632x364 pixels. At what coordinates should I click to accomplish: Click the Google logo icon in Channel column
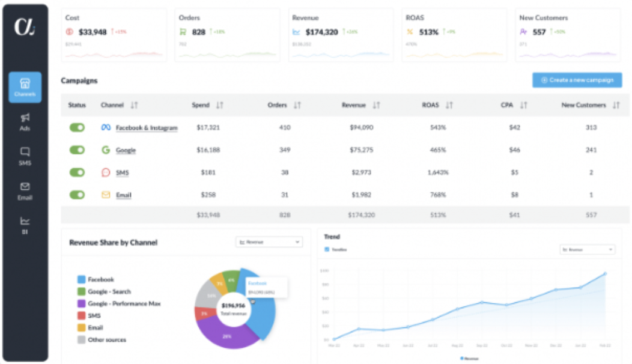point(106,150)
